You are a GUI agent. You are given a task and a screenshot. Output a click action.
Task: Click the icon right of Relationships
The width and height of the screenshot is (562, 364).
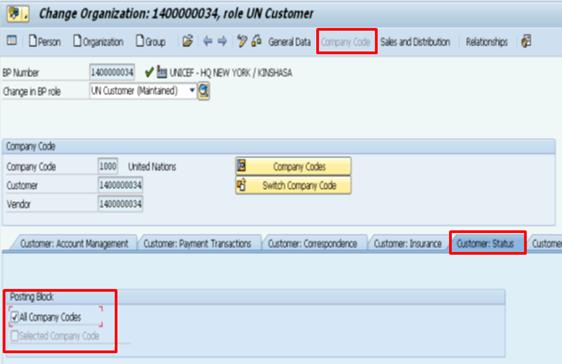[x=526, y=41]
